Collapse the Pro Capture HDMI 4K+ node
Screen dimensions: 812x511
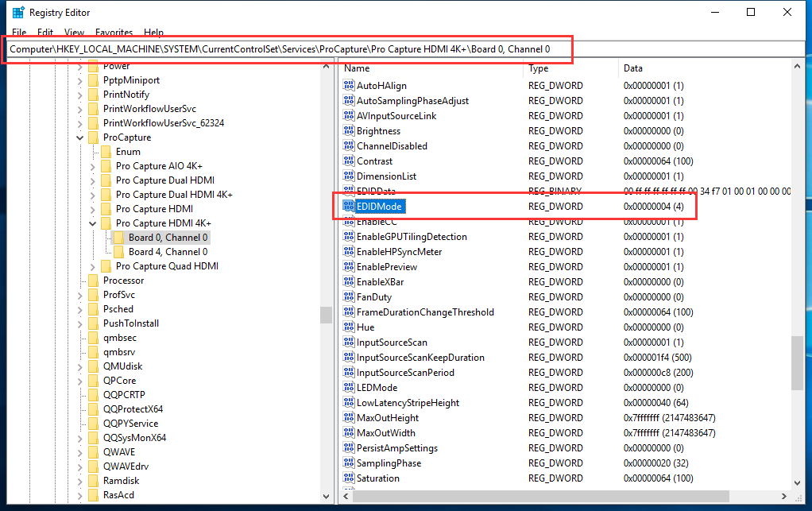(x=93, y=223)
